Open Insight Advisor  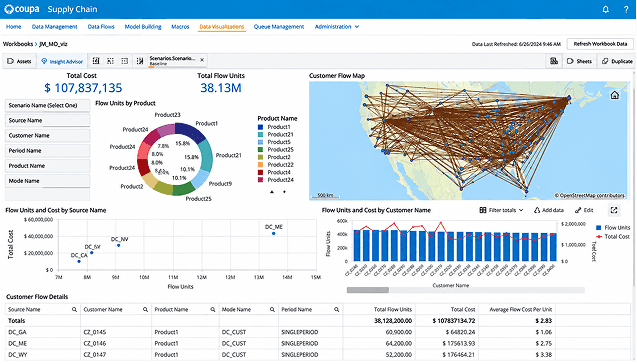coord(62,61)
